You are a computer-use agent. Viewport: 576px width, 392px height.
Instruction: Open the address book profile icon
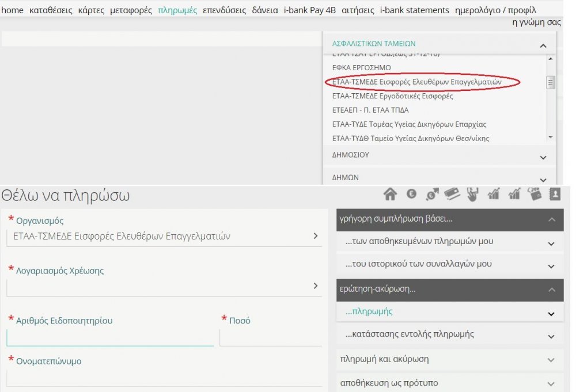(555, 195)
